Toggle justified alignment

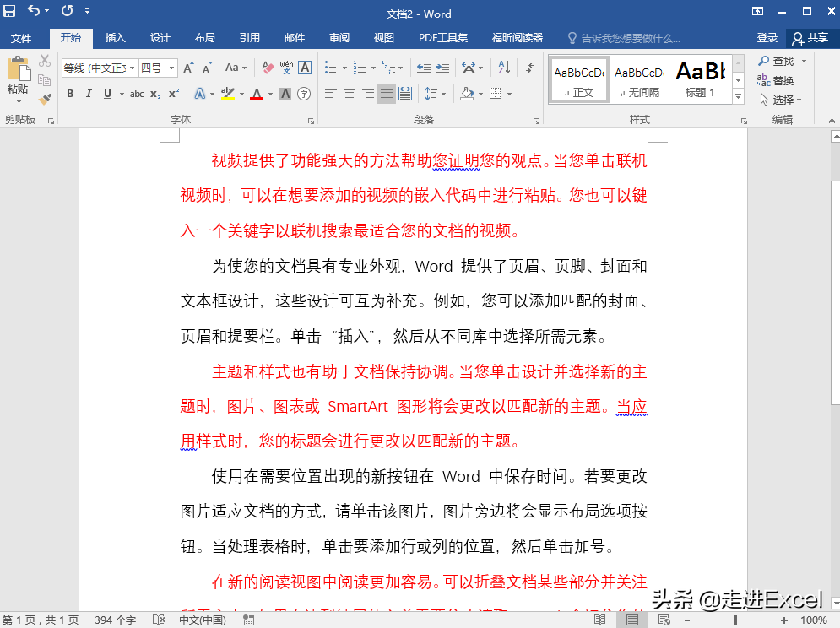pyautogui.click(x=387, y=95)
